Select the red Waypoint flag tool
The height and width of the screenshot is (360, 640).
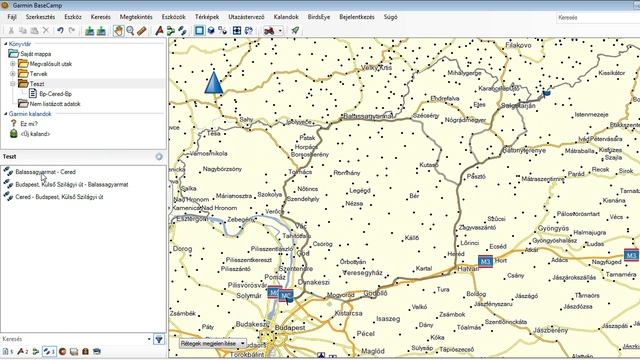tap(159, 31)
